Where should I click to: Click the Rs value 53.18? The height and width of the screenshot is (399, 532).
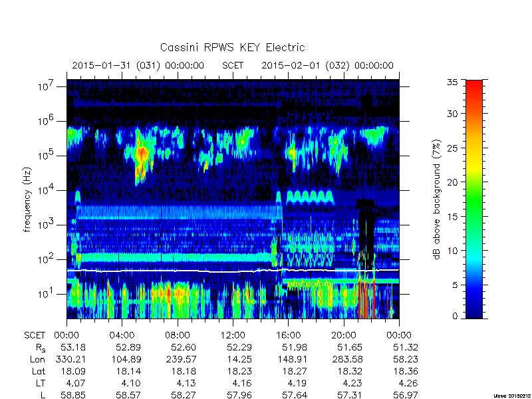coord(73,348)
